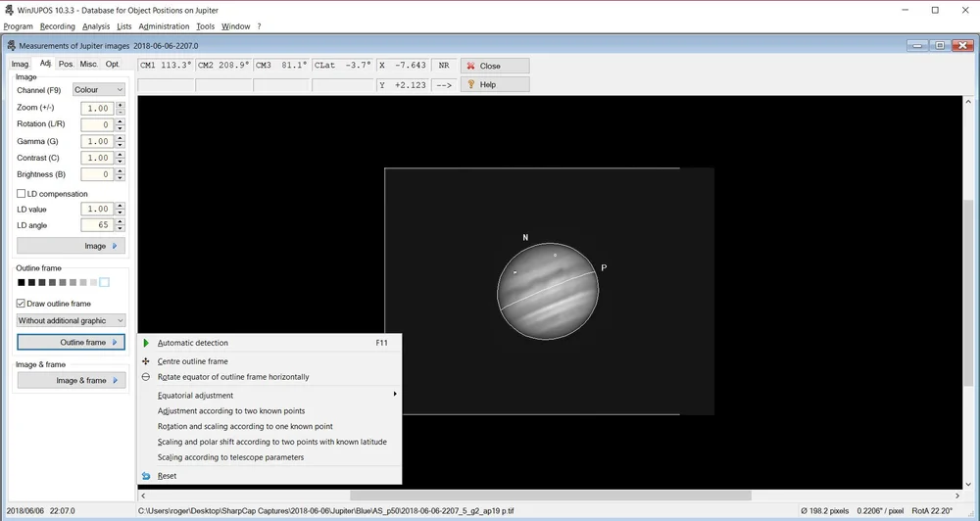Select the mid-grey fifth outline colour swatch
This screenshot has height=521, width=980.
[x=63, y=282]
